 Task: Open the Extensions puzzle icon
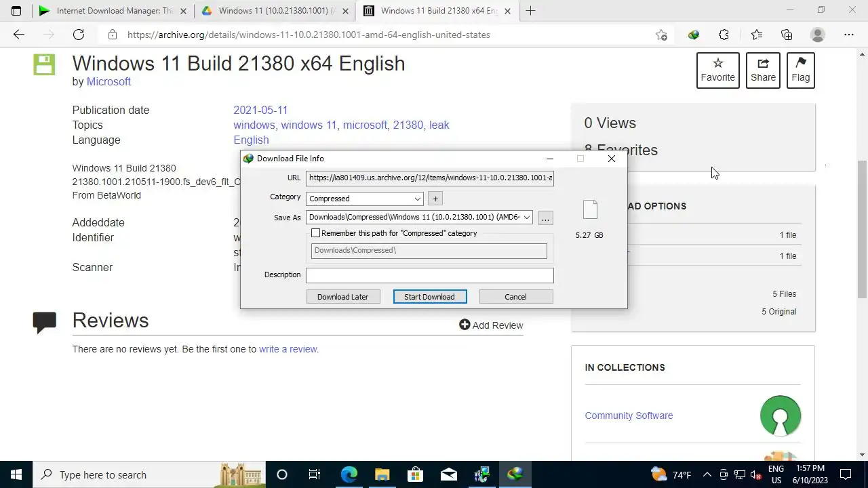[724, 35]
